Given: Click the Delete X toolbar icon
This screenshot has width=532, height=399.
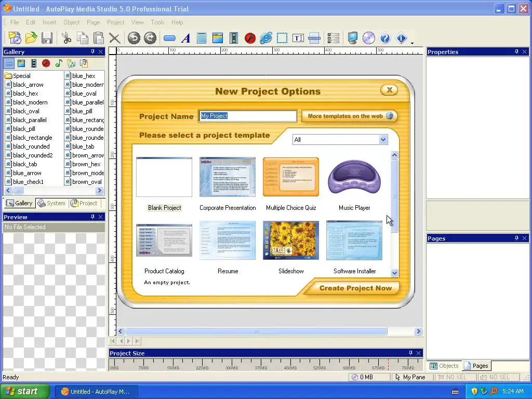Looking at the screenshot, I should click(x=115, y=38).
